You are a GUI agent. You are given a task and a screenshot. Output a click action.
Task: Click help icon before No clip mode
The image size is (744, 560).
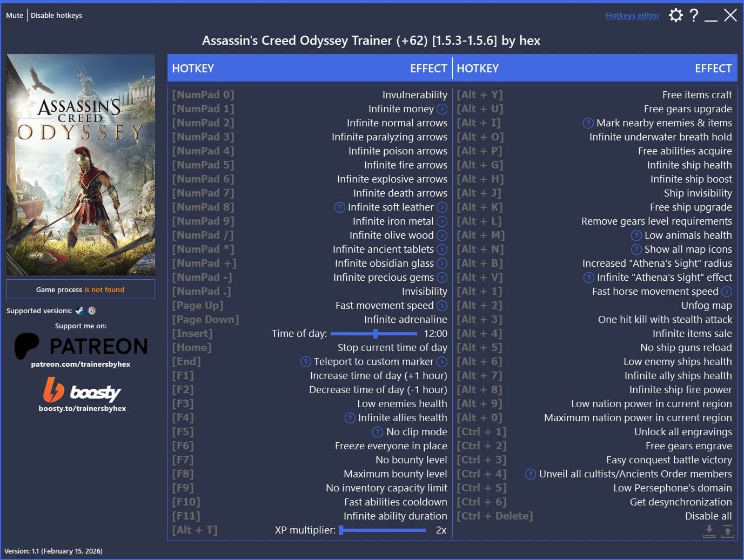coord(378,432)
